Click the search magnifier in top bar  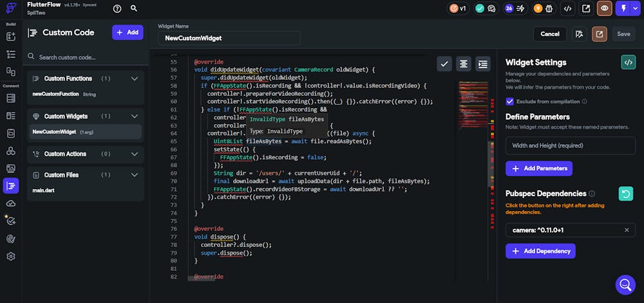tap(134, 8)
